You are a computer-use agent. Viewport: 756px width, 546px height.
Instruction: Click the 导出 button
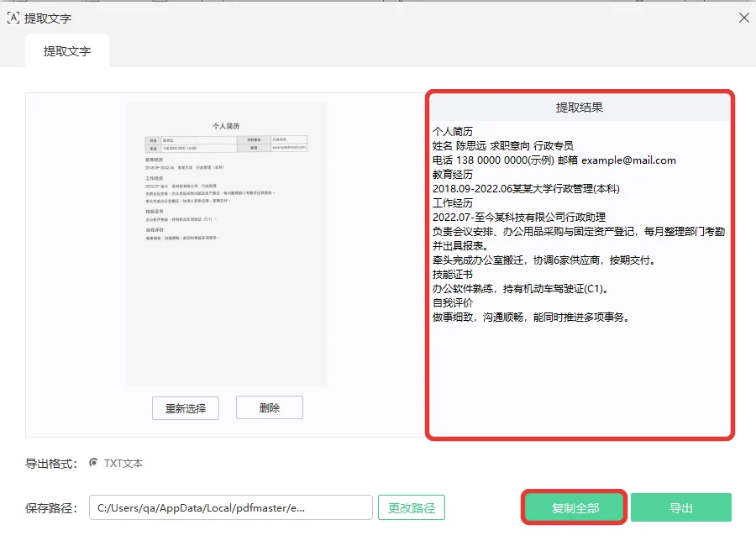[680, 507]
